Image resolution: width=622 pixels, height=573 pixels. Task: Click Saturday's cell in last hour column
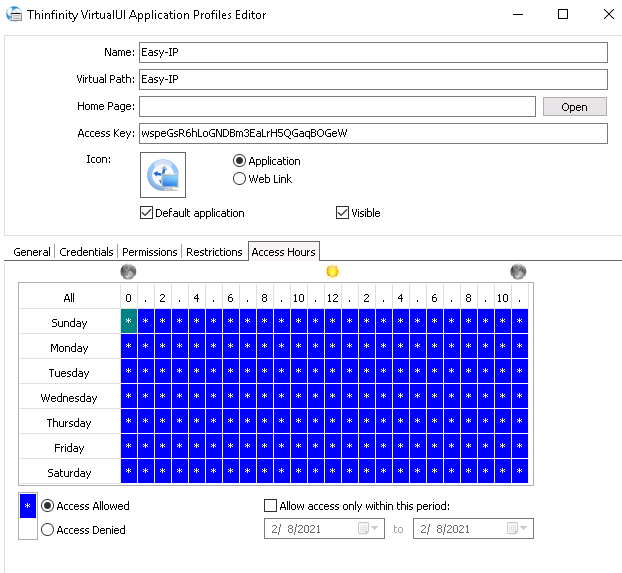tap(520, 471)
